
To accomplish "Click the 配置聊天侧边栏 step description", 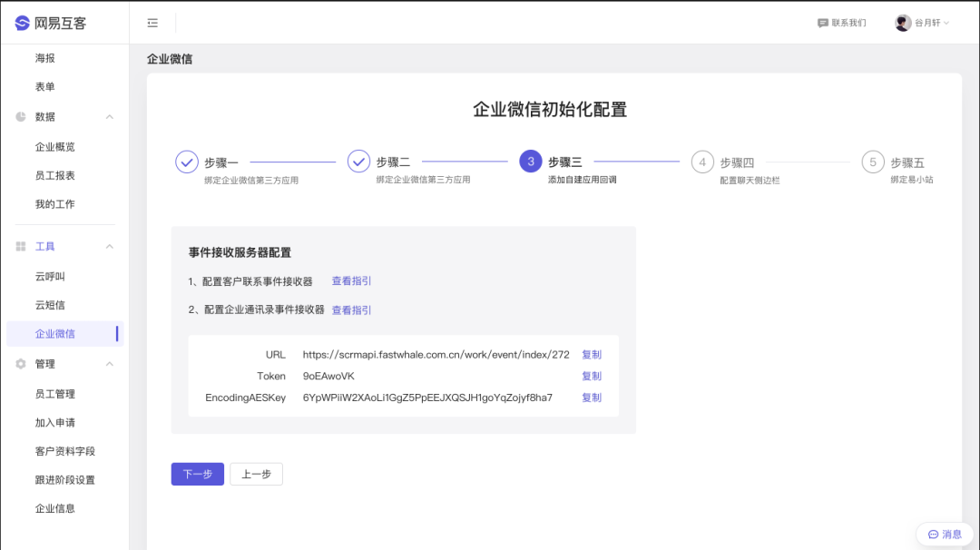I will point(750,180).
